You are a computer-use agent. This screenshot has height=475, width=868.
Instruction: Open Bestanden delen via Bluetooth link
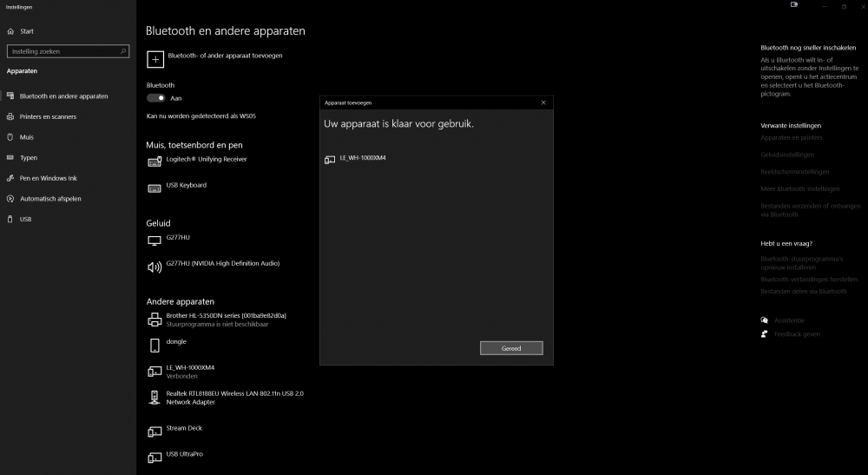(803, 291)
